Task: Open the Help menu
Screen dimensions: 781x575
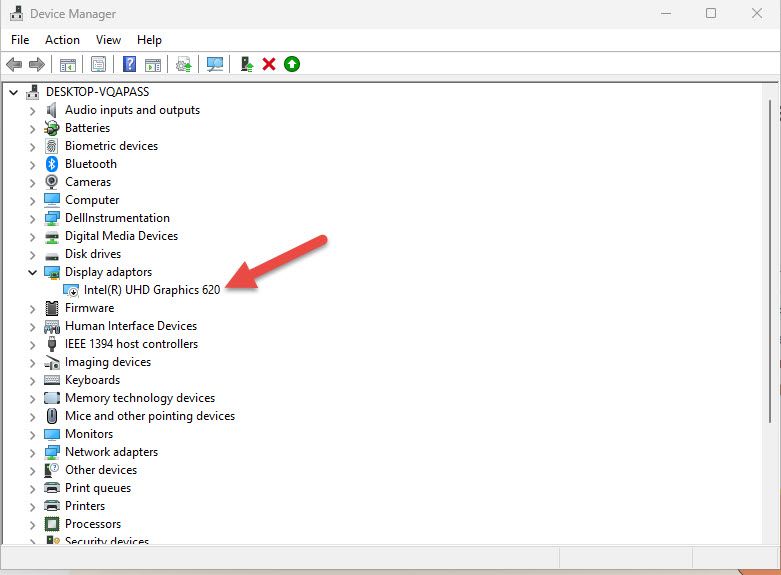Action: click(x=149, y=40)
